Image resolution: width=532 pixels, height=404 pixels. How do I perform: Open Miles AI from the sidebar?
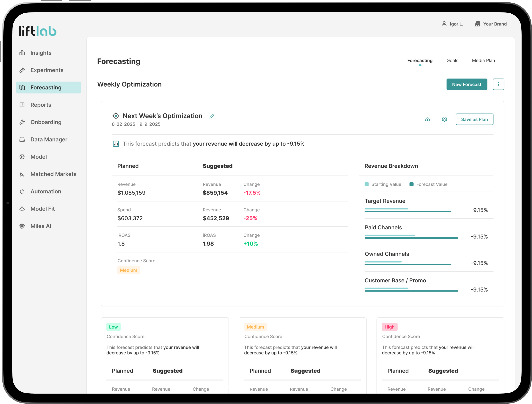(x=41, y=226)
